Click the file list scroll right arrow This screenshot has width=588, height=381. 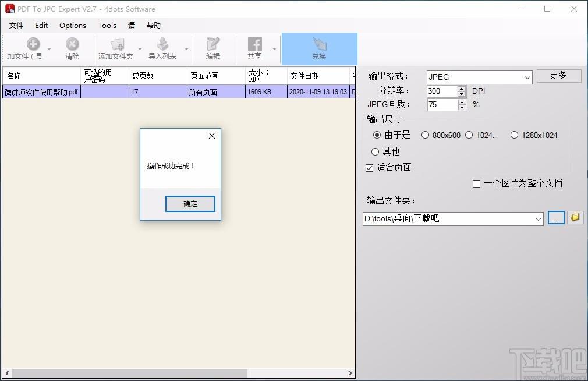pos(350,373)
